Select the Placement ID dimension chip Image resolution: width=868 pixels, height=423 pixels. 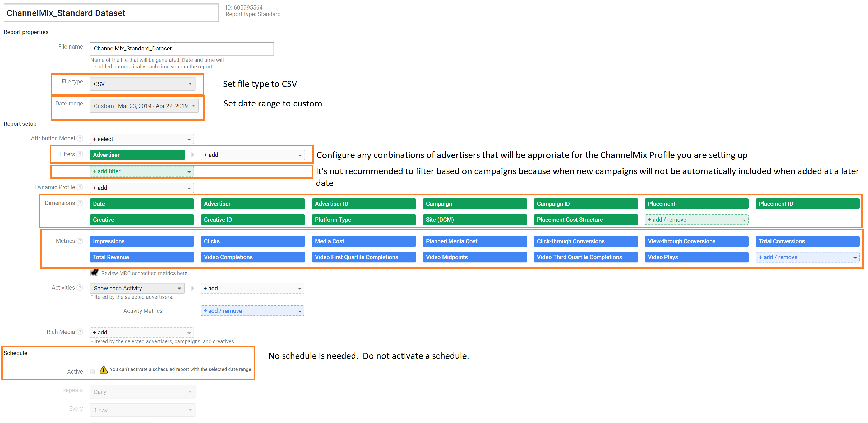pyautogui.click(x=807, y=204)
